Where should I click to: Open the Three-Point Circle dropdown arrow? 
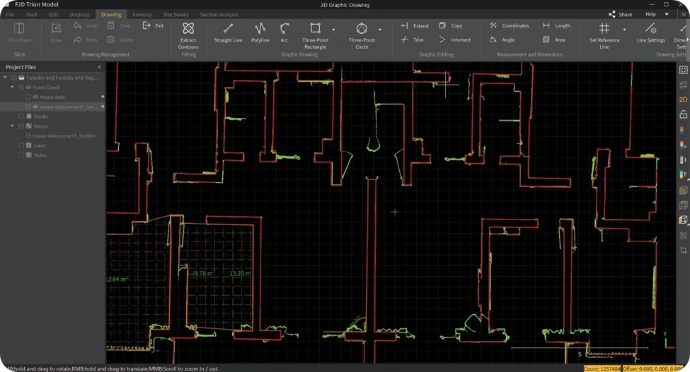pos(380,29)
